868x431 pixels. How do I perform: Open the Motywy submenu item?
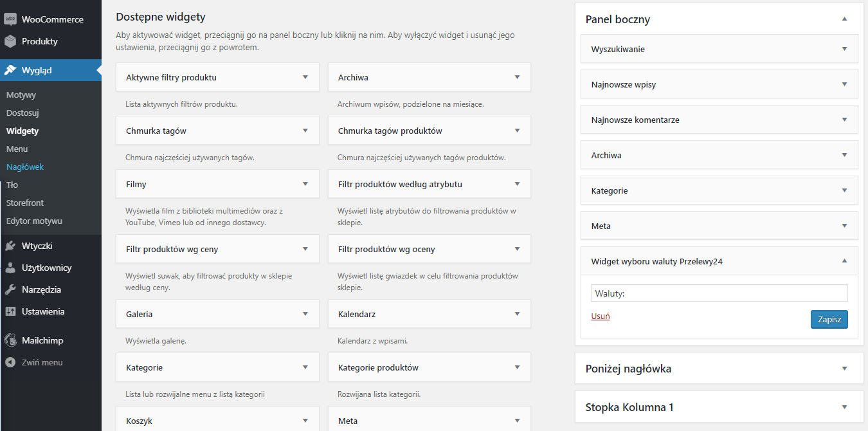(x=21, y=95)
